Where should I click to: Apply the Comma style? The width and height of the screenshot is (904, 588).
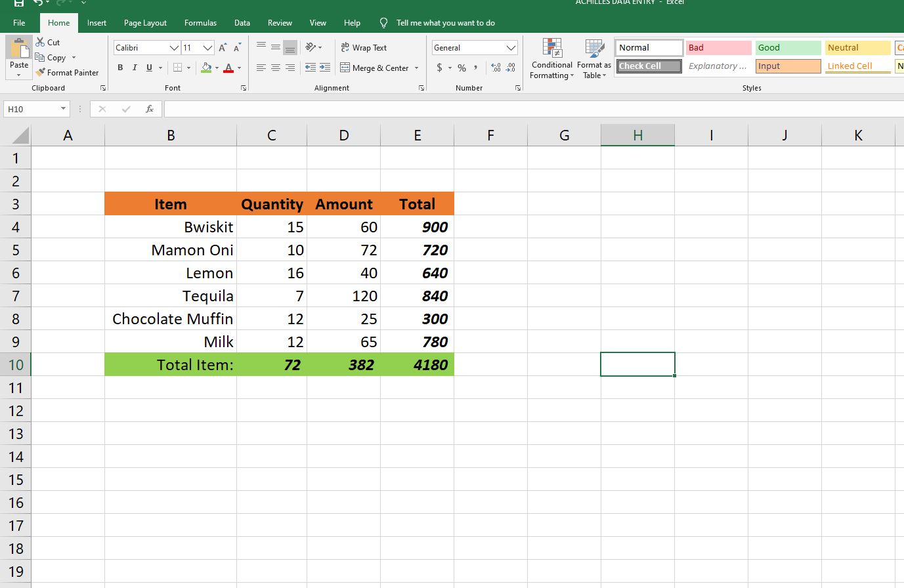pos(475,68)
